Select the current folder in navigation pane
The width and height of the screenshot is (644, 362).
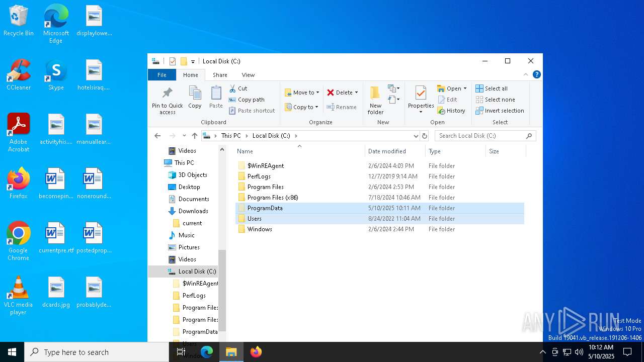point(192,223)
